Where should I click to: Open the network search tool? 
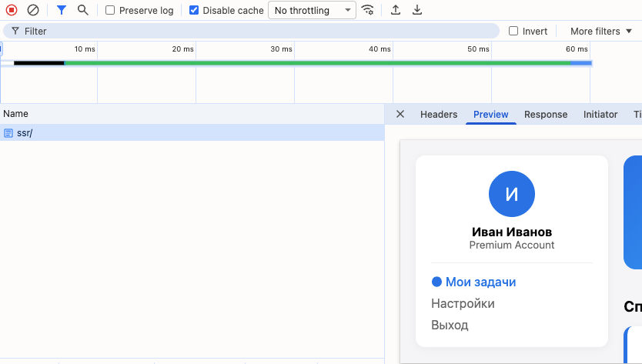click(82, 10)
